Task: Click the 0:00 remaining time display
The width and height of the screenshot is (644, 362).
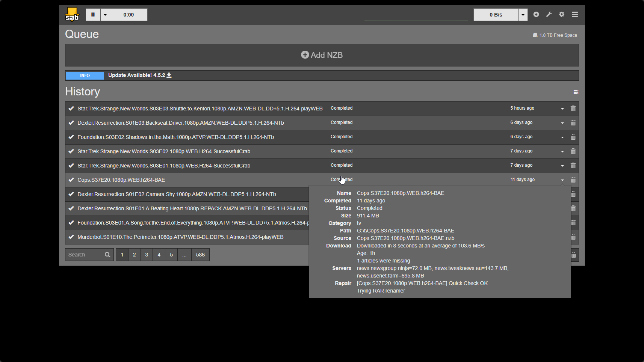Action: [x=128, y=15]
